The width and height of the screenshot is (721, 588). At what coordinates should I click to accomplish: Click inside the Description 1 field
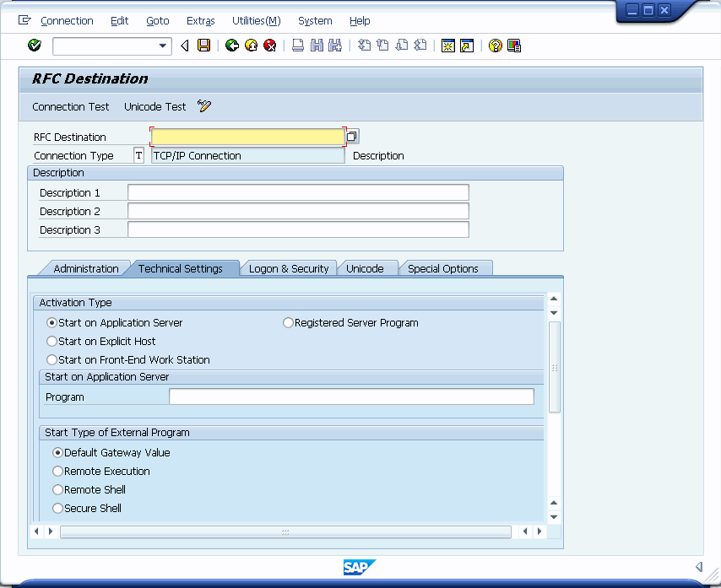click(x=295, y=192)
